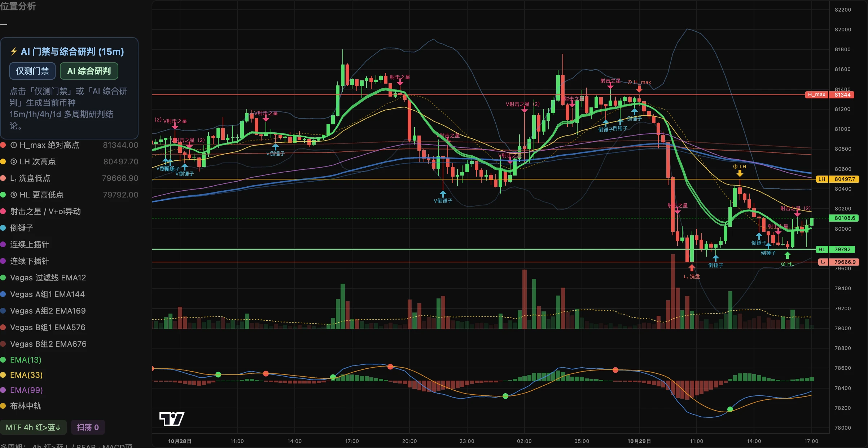This screenshot has width=868, height=448.
Task: Select the HL 更高低点 legend row
Action: point(69,195)
